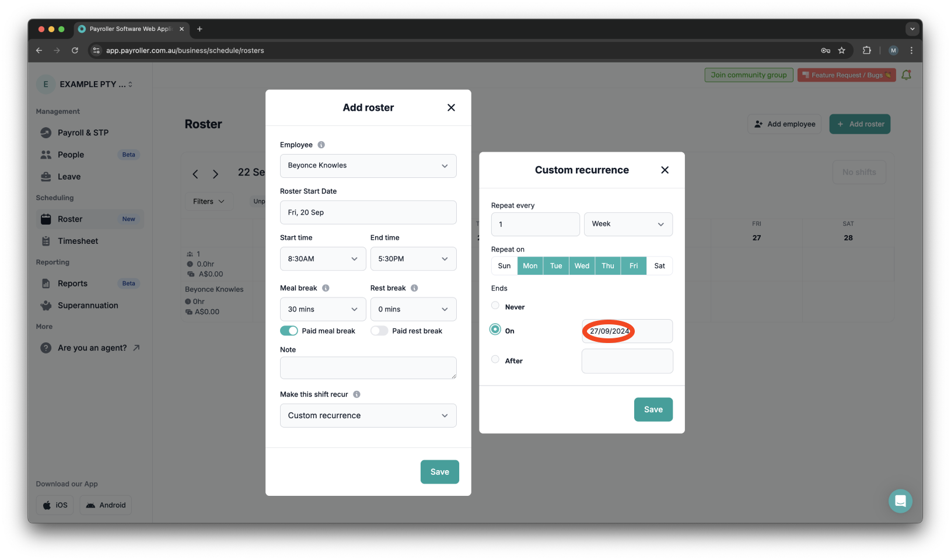951x560 pixels.
Task: Open People in sidebar
Action: pyautogui.click(x=89, y=155)
